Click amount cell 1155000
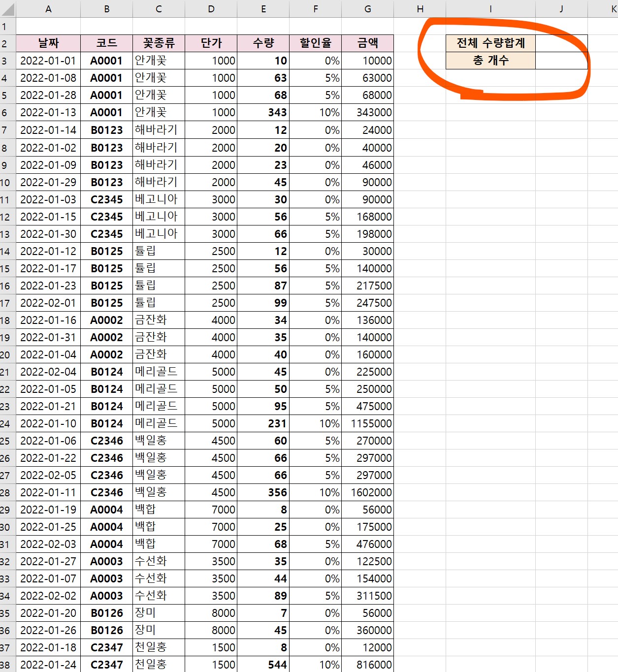618x672 pixels. 368,423
